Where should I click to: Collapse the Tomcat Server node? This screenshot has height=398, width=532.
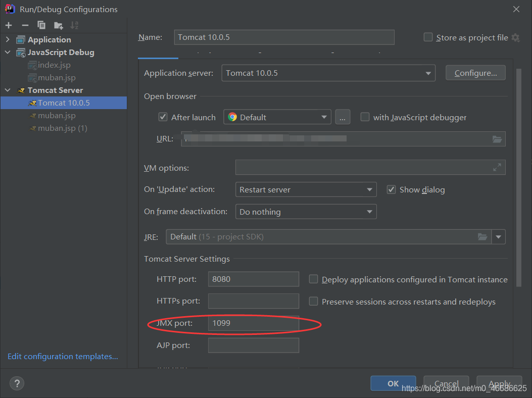tap(8, 90)
